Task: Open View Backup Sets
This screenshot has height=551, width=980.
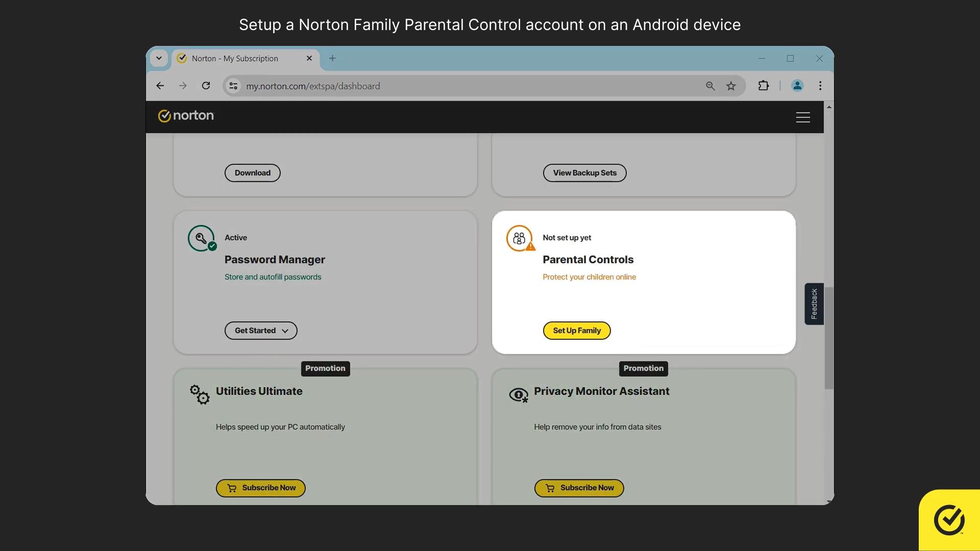Action: click(x=585, y=173)
